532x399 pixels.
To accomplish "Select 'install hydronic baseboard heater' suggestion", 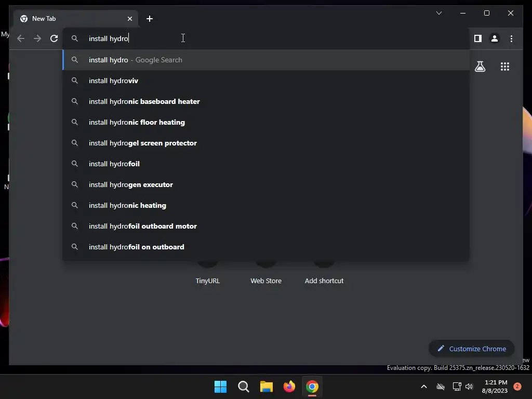I will click(x=266, y=101).
